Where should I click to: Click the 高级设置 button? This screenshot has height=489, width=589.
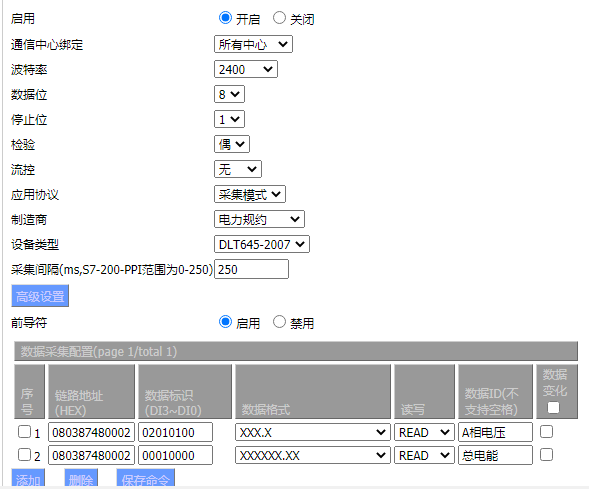[x=40, y=296]
